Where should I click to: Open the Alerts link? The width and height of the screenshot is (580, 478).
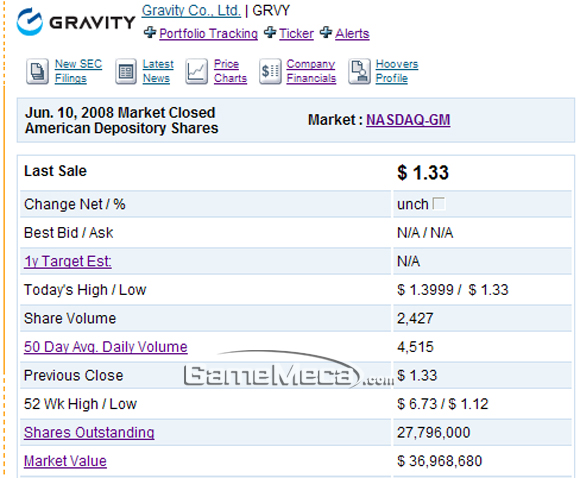click(x=352, y=34)
